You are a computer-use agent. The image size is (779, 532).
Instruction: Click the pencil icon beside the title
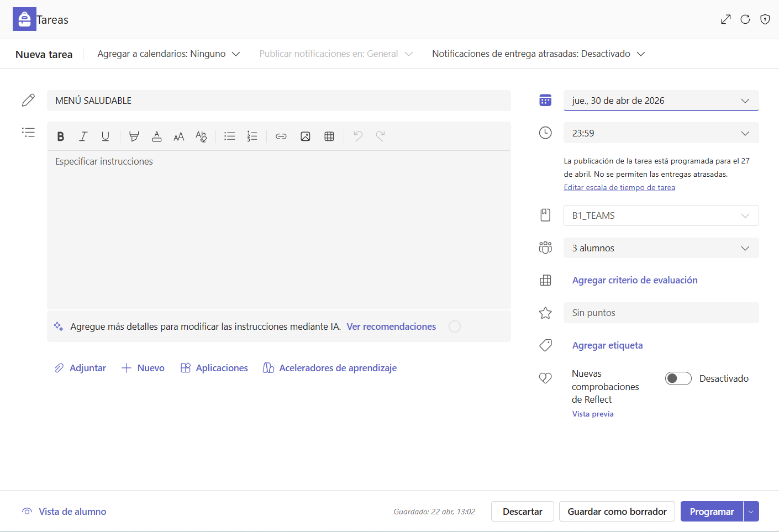[x=28, y=100]
